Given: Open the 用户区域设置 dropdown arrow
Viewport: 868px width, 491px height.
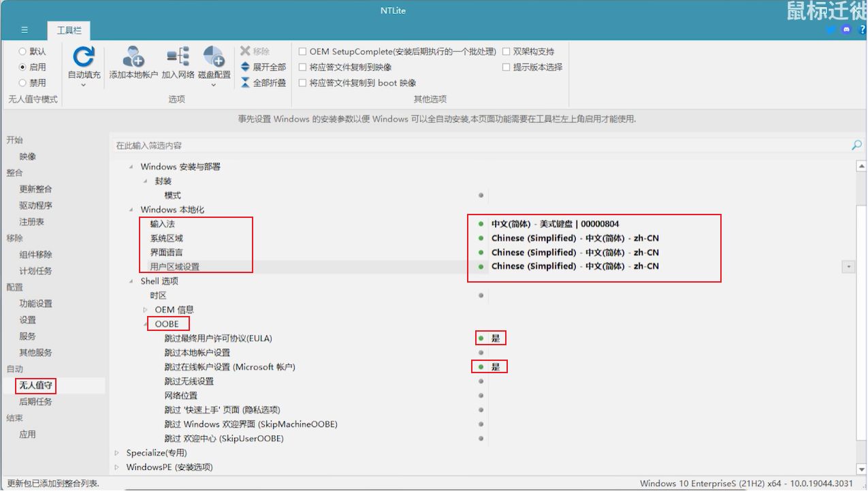Looking at the screenshot, I should [848, 267].
